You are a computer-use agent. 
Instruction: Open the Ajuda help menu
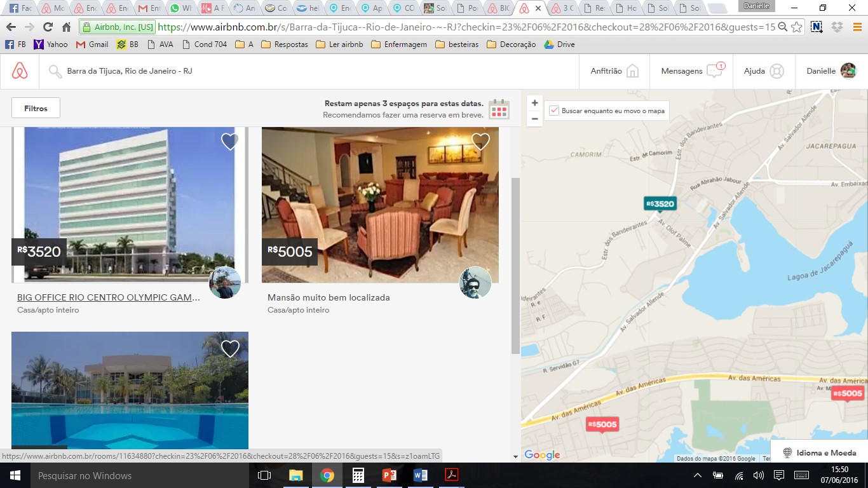coord(764,71)
